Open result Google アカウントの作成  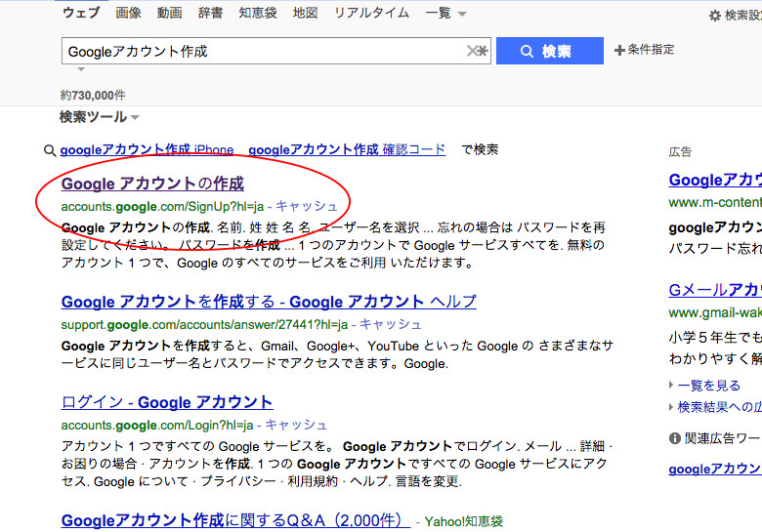coord(152,184)
